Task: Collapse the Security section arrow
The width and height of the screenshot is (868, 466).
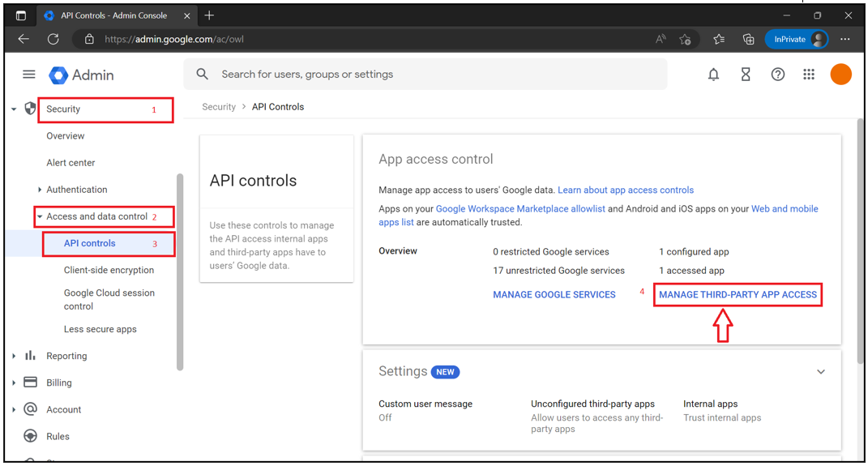Action: click(14, 109)
